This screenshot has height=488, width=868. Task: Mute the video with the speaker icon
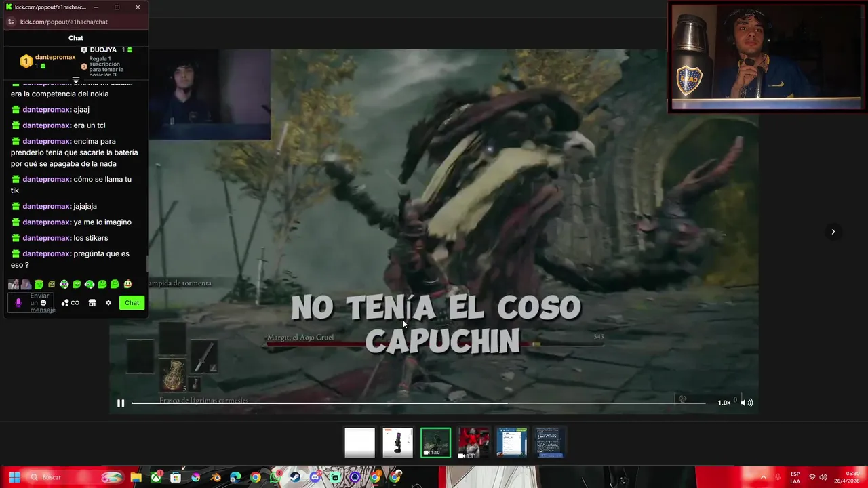(746, 403)
